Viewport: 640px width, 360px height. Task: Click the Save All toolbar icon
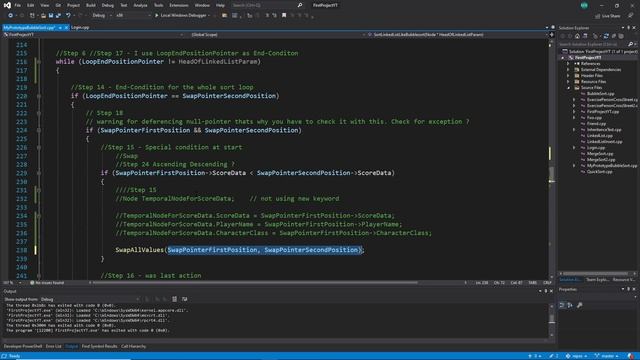coord(58,16)
